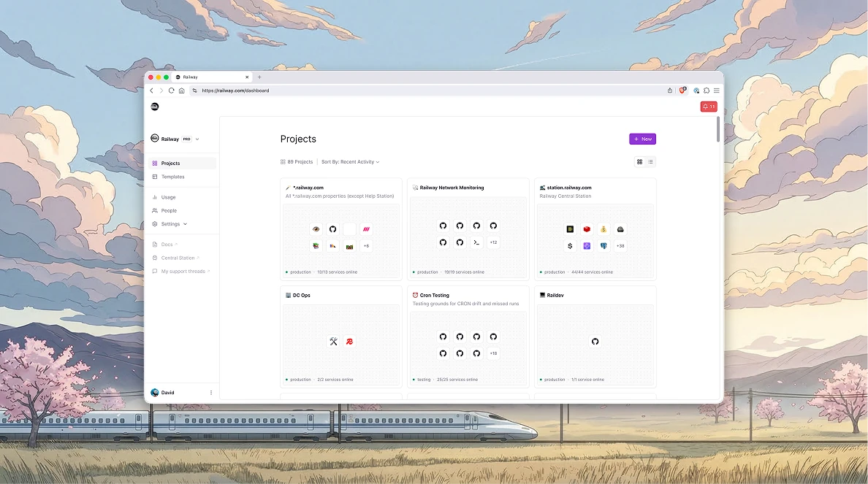Viewport: 868px width, 484px height.
Task: Click the +6 more services badge
Action: [x=366, y=246]
